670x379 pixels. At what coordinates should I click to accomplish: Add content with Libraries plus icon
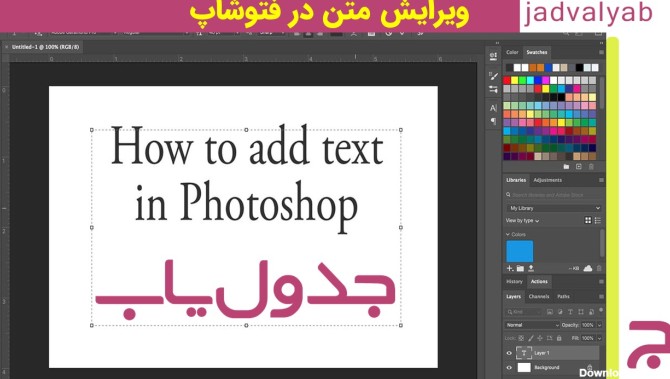510,268
